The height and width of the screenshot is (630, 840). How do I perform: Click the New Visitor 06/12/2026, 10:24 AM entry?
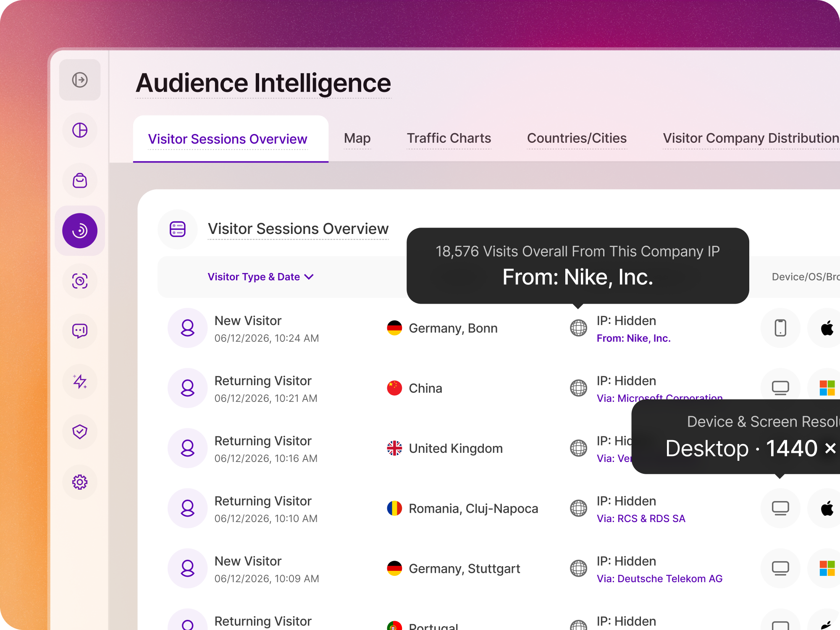click(267, 329)
